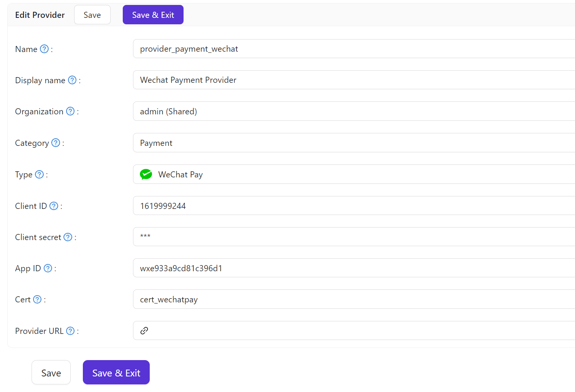Screen dimensions: 575x392
Task: Click the Save button at the top
Action: 92,14
